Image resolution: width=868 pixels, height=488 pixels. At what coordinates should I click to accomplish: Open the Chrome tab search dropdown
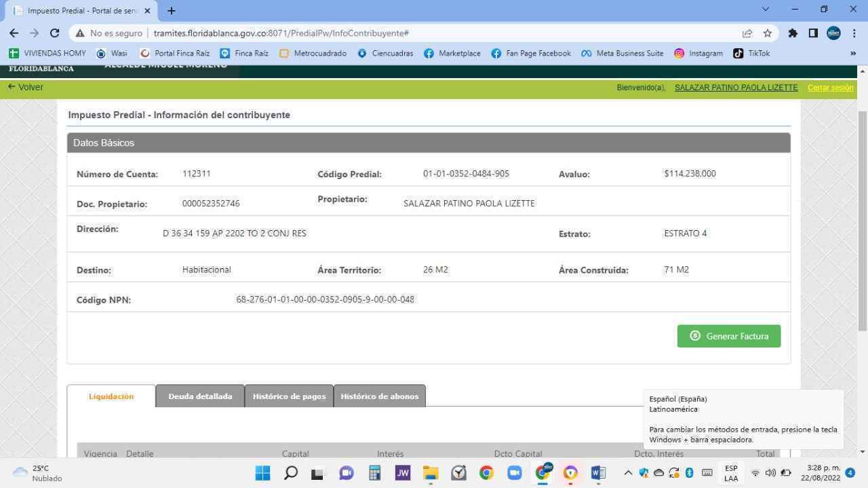[766, 10]
